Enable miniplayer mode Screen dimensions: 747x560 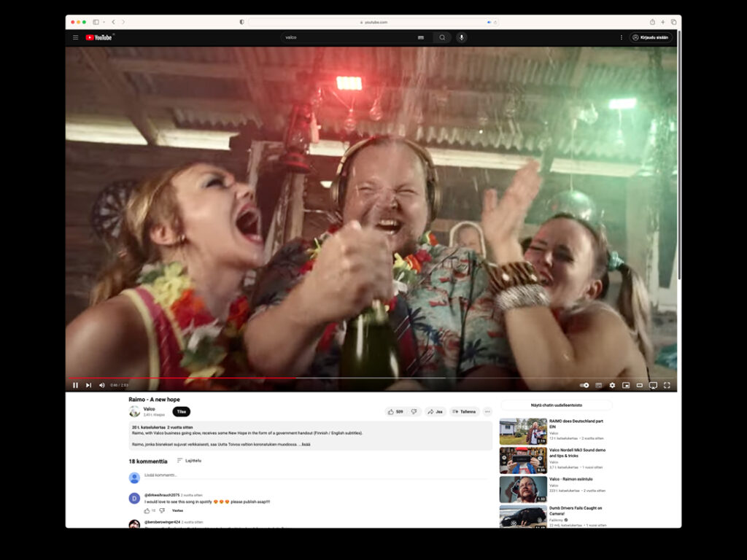[x=626, y=385]
